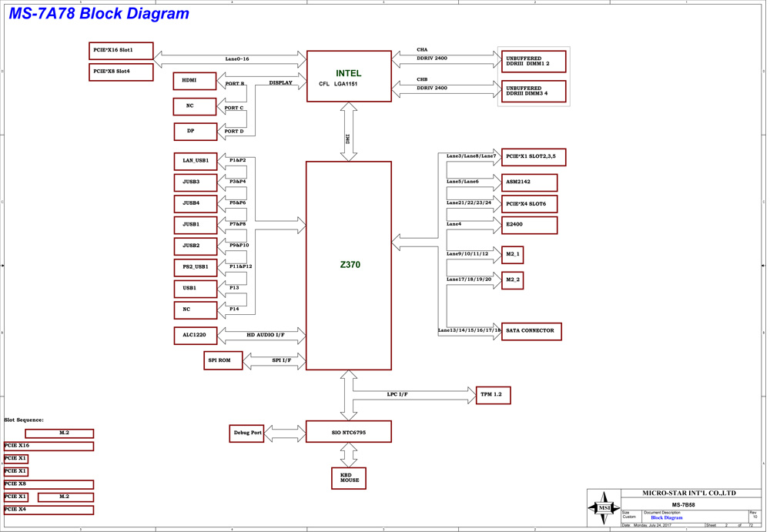Select the Lane4 label
The image size is (770, 532).
(x=454, y=224)
